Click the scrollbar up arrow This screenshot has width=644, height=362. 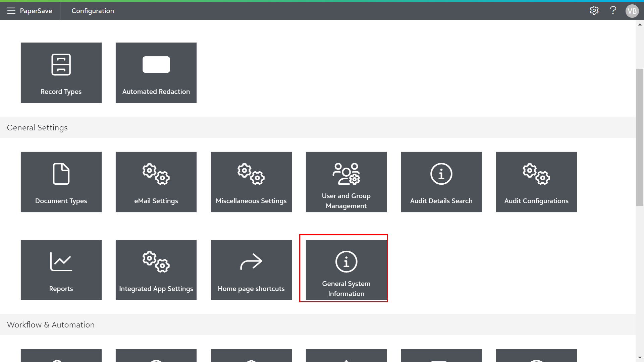[640, 24]
